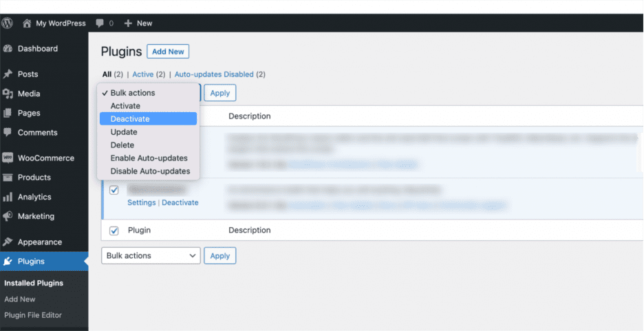The height and width of the screenshot is (331, 644).
Task: Open the My WordPress home icon
Action: pos(27,23)
